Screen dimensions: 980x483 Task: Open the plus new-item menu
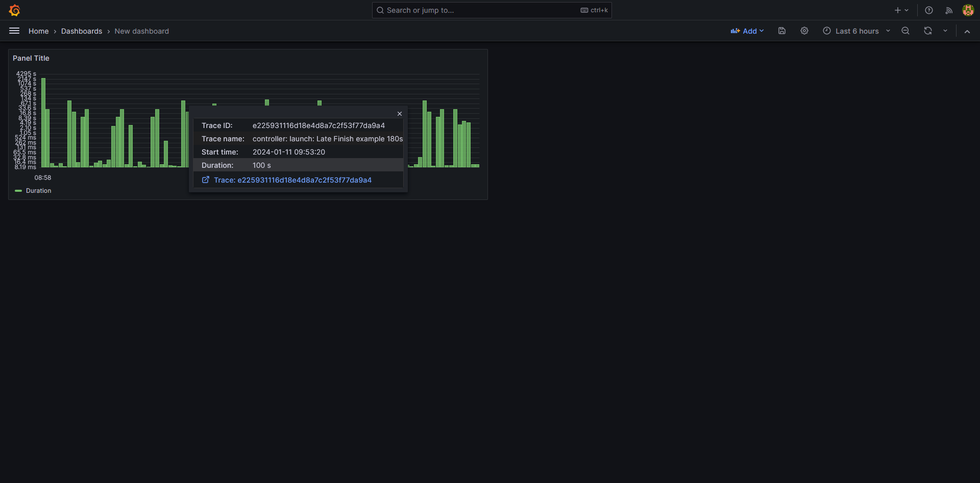[x=901, y=10]
